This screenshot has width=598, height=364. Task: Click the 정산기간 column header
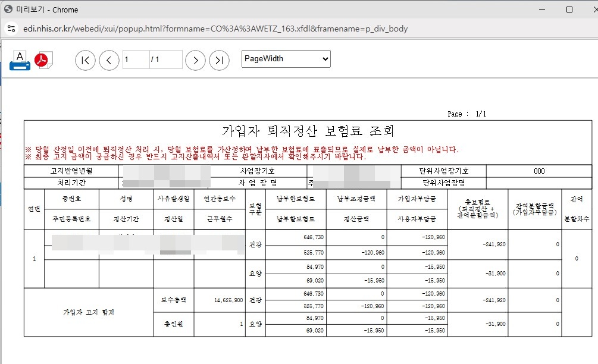pyautogui.click(x=126, y=219)
